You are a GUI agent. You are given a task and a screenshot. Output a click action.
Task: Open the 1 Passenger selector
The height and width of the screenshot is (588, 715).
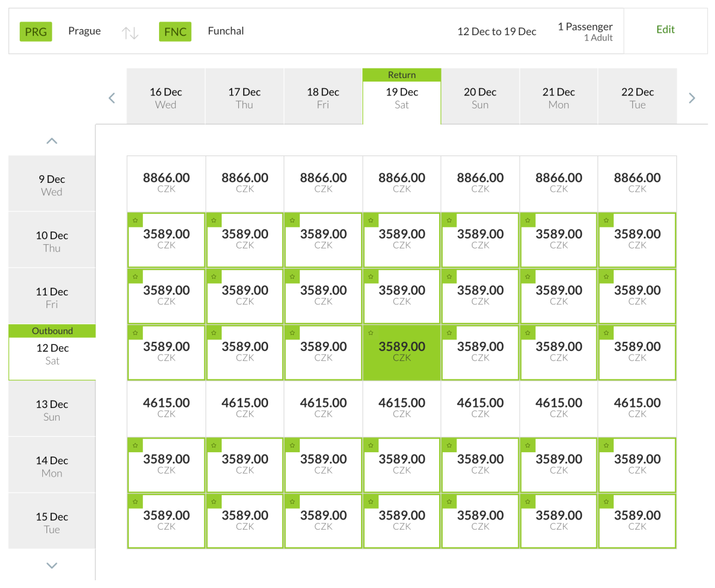585,32
